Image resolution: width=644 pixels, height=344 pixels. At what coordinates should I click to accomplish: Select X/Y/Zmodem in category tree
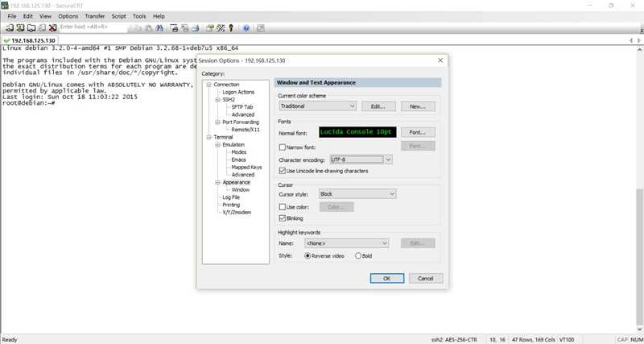[237, 213]
